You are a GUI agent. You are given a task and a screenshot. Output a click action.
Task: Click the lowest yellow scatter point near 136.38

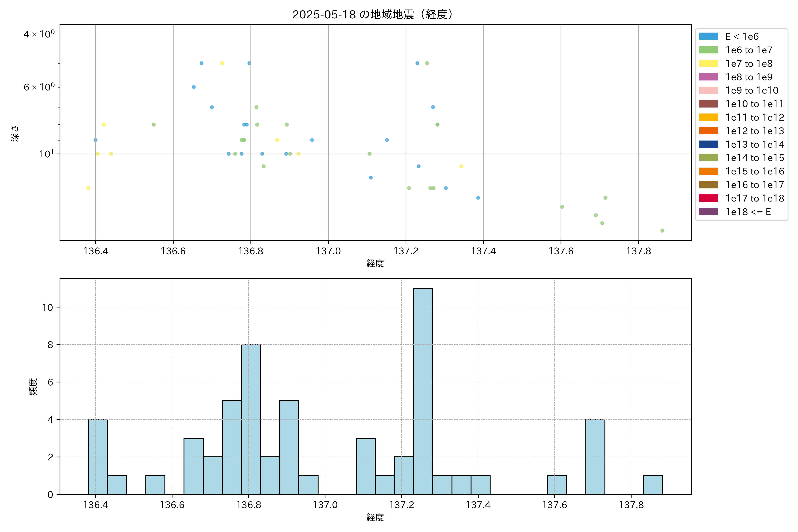[x=88, y=188]
